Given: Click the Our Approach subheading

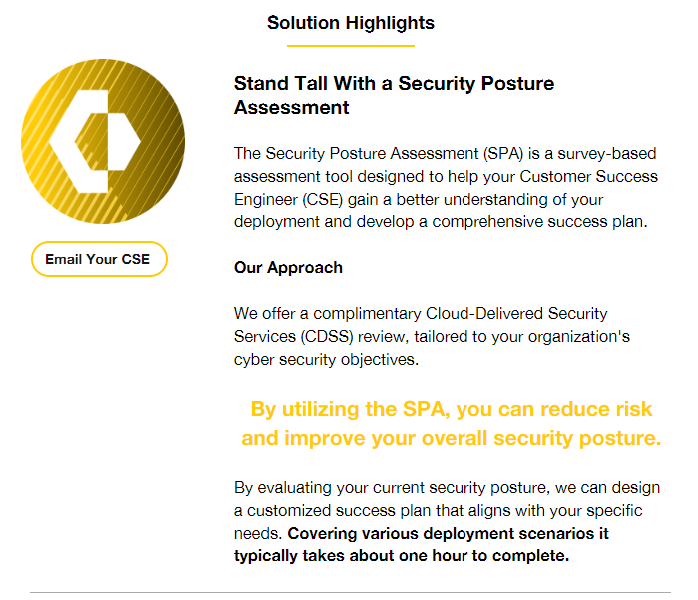Looking at the screenshot, I should coord(288,268).
